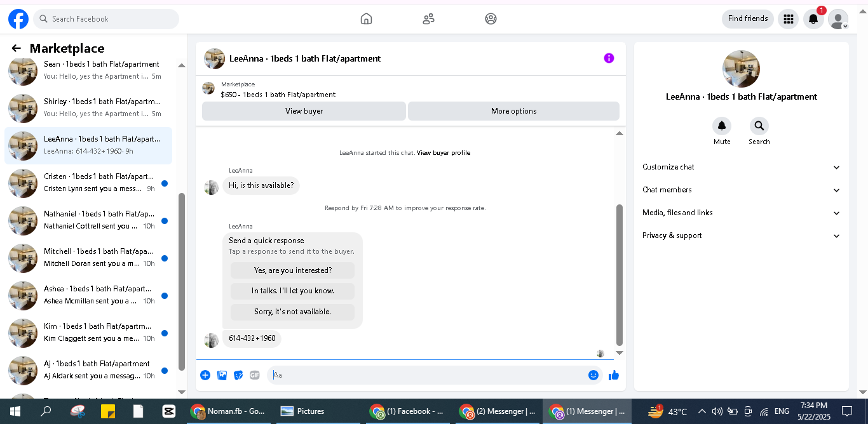Open Nathaniel conversation in list
Screen dimensions: 868x424
click(88, 220)
